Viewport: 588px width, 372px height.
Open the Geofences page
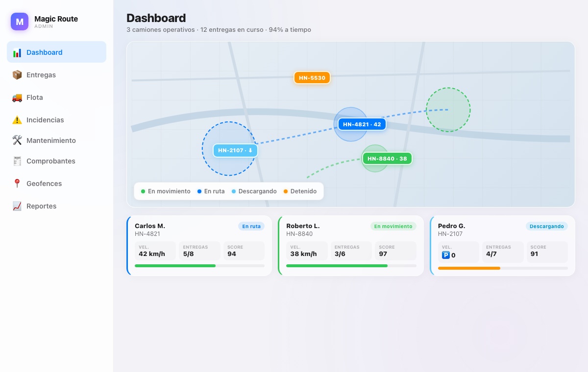coord(56,183)
